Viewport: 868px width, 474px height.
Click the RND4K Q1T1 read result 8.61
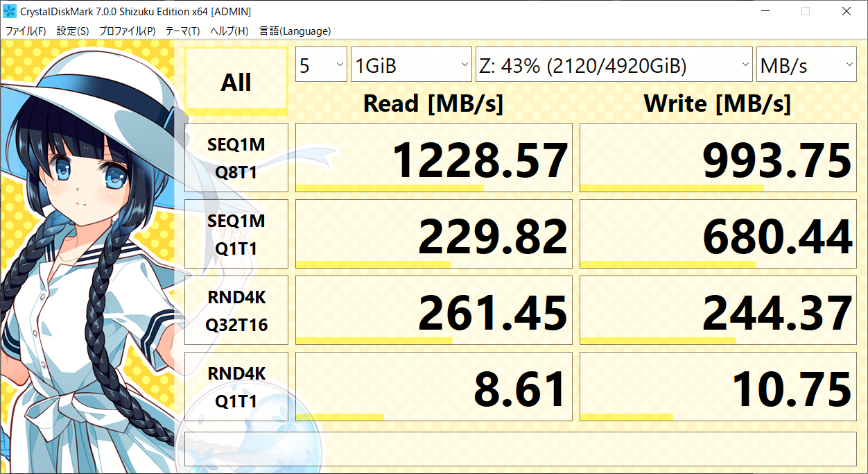[434, 387]
